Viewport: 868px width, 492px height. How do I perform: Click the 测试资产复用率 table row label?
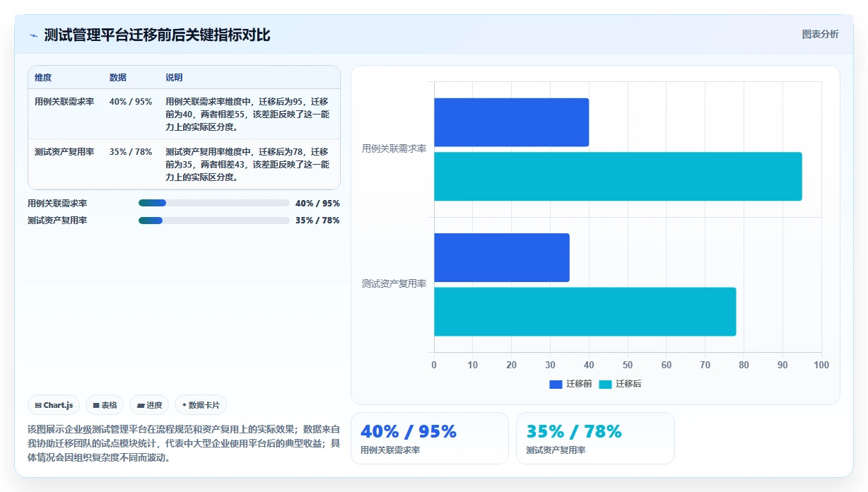[x=64, y=152]
